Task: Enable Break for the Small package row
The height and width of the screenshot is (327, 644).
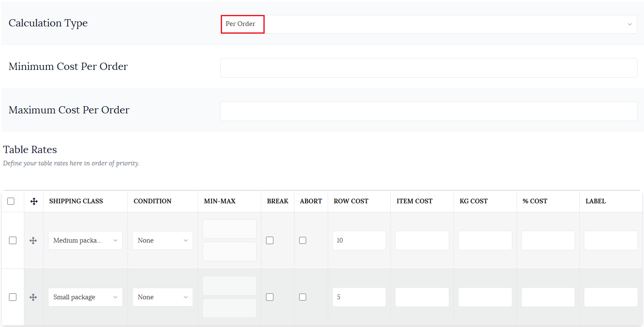Action: pyautogui.click(x=270, y=297)
